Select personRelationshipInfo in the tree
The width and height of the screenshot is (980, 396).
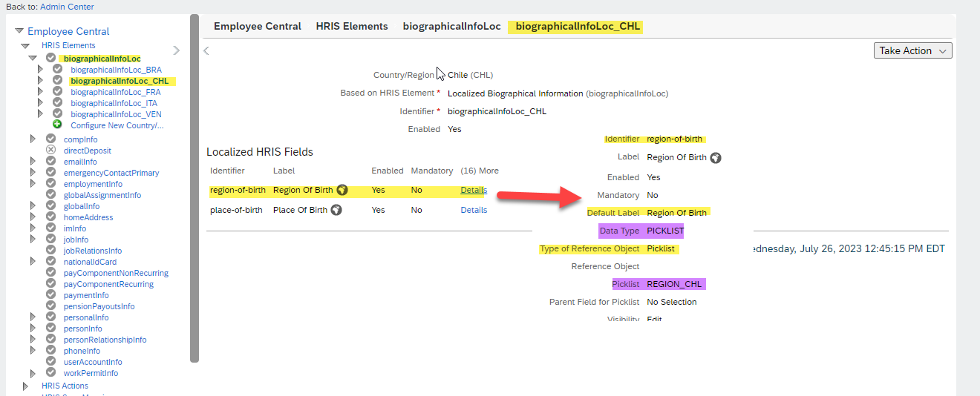coord(105,340)
